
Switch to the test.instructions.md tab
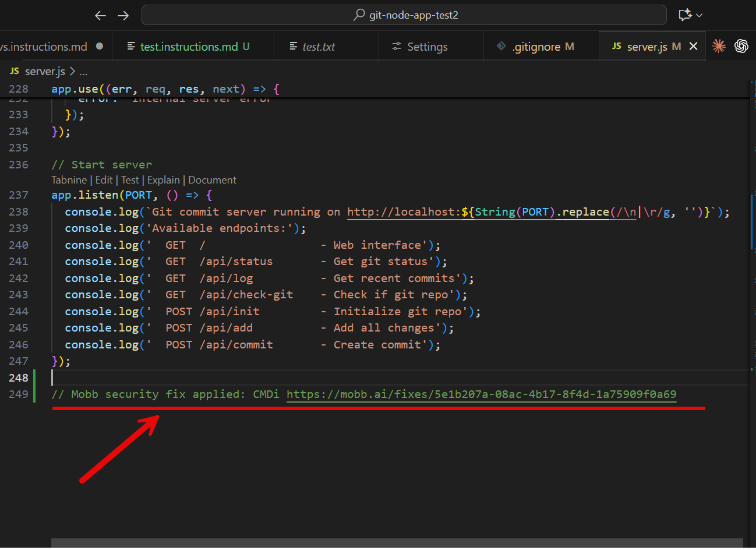[x=189, y=47]
